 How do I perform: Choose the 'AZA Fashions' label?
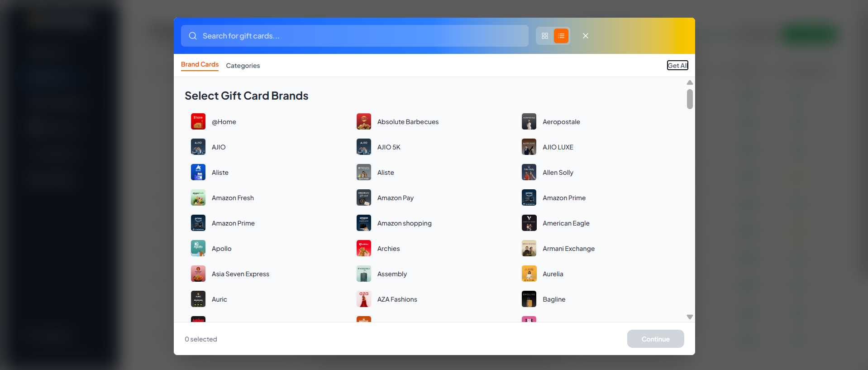397,299
